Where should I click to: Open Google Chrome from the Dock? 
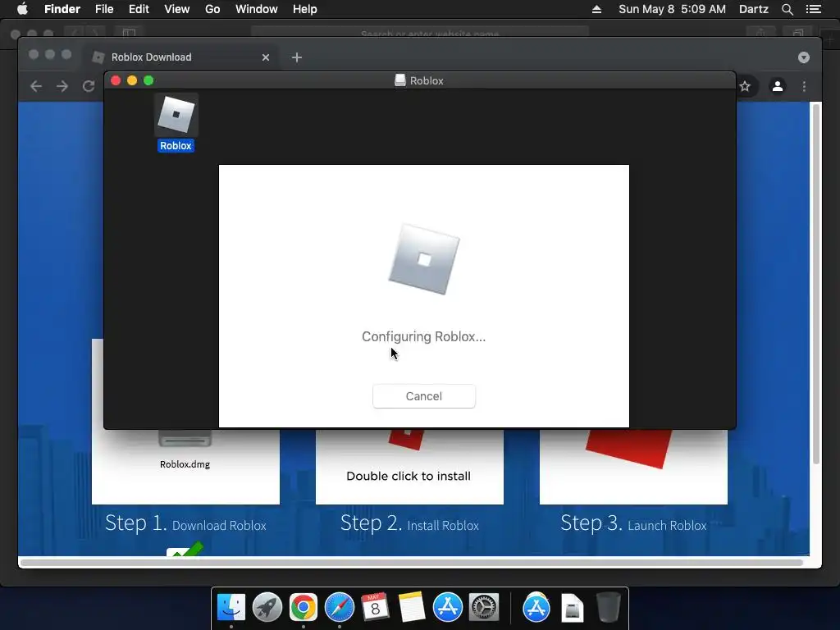(x=304, y=608)
